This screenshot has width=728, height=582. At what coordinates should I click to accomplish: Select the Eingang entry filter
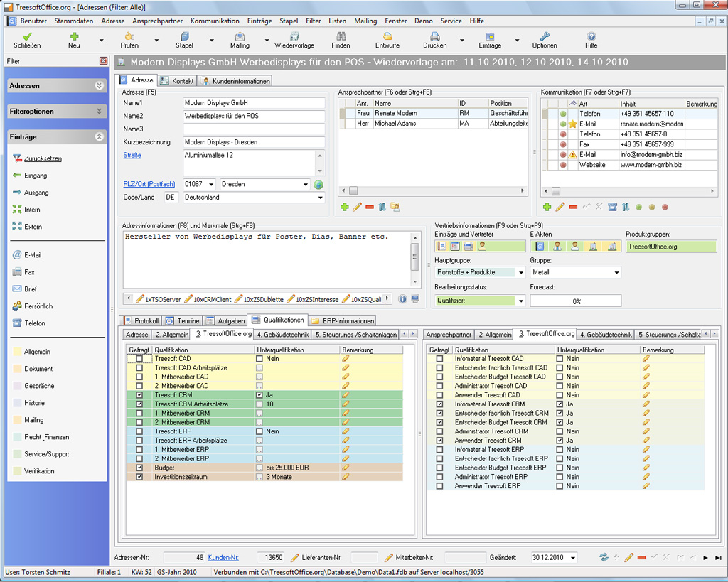click(36, 176)
